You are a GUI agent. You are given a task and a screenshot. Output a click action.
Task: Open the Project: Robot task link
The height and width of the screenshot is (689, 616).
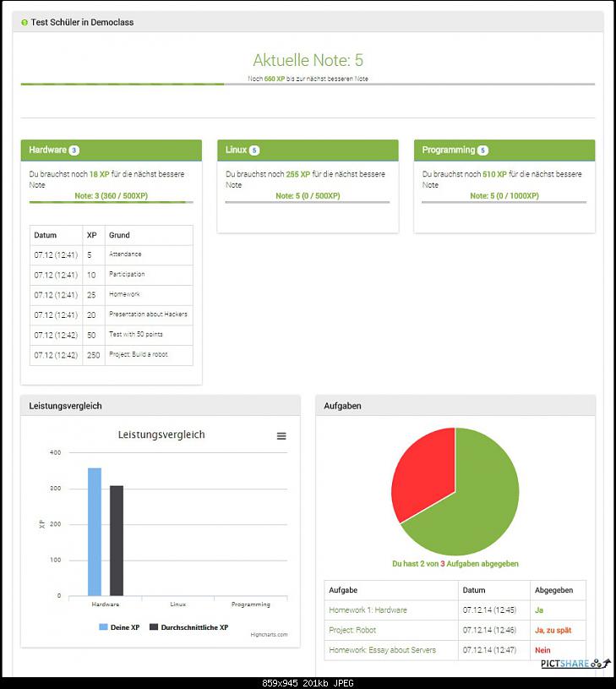(x=352, y=630)
